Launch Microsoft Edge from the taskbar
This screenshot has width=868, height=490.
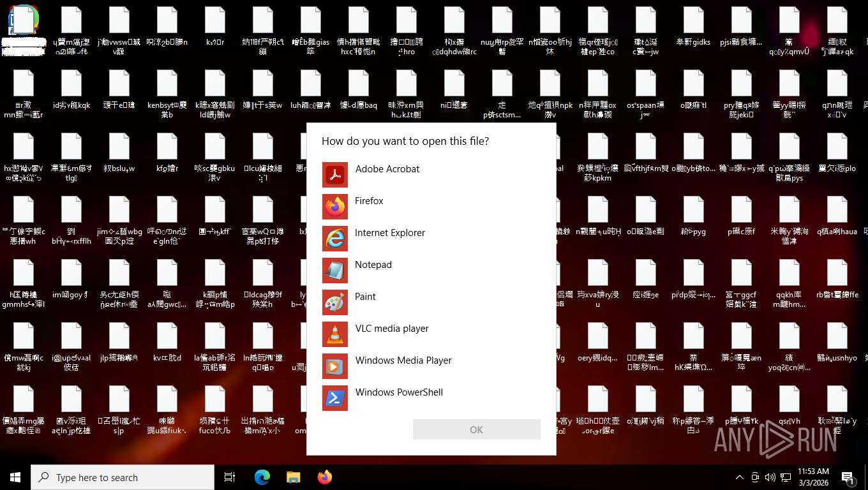tap(262, 477)
